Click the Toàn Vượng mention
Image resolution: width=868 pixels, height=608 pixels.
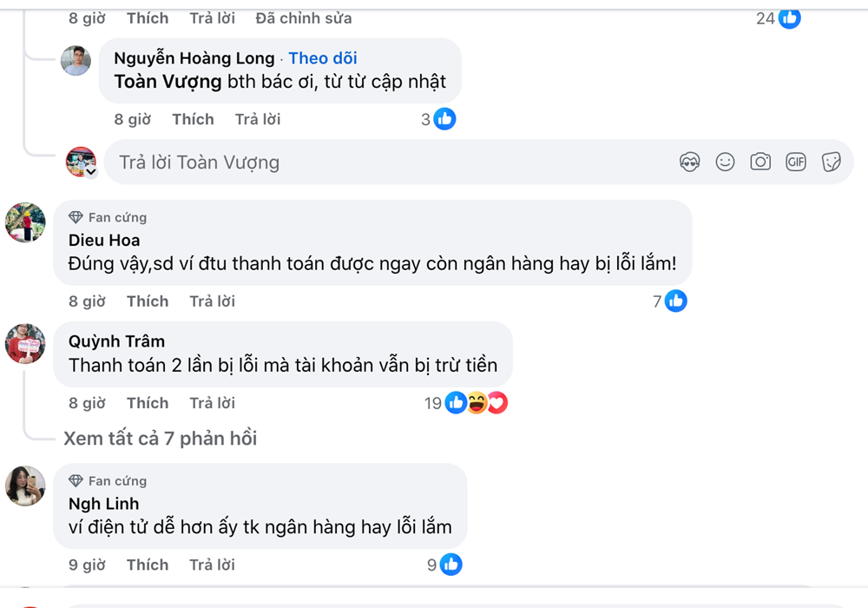(x=168, y=82)
